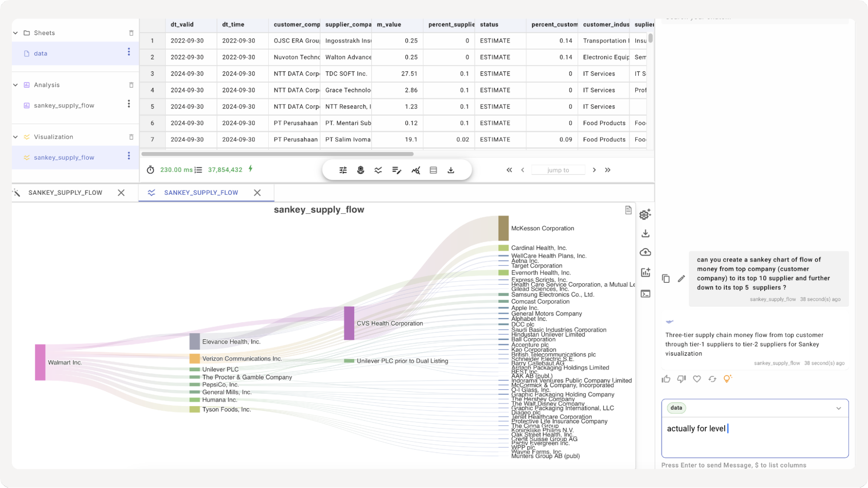
Task: Download the sankey chart
Action: pyautogui.click(x=646, y=234)
